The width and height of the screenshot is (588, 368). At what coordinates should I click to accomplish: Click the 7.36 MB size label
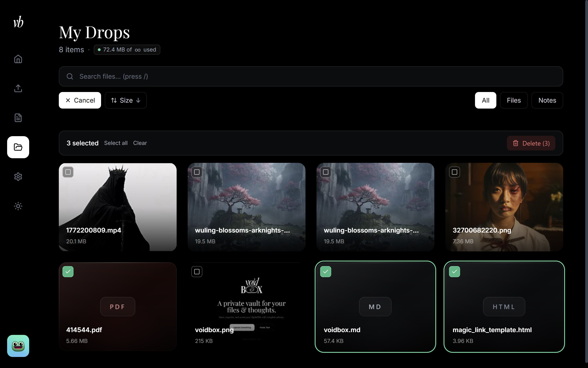(463, 241)
